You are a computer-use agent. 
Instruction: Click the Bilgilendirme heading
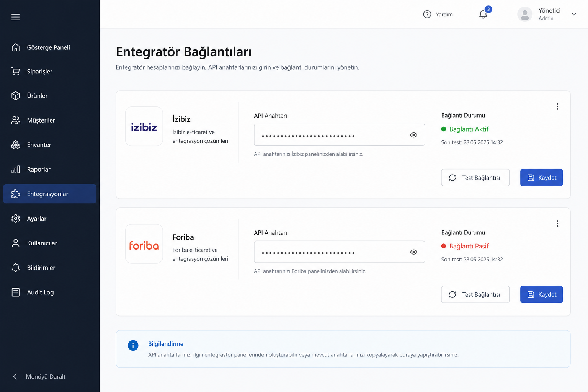(x=166, y=344)
